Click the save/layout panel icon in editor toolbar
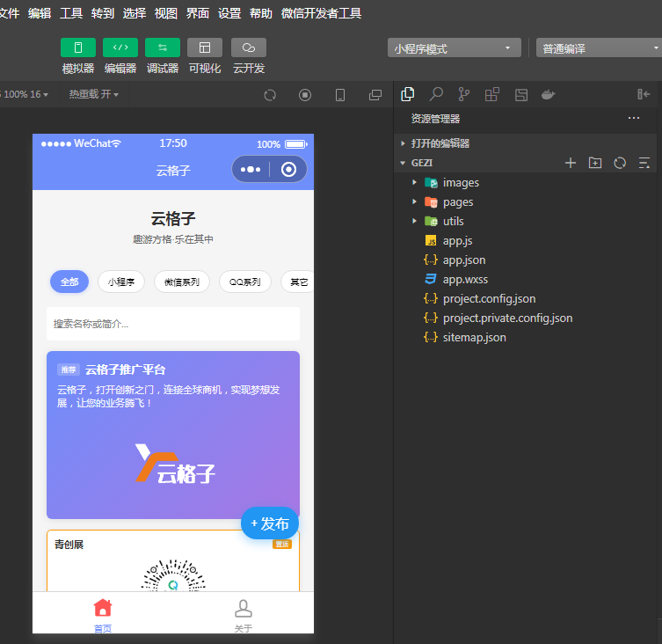 521,95
